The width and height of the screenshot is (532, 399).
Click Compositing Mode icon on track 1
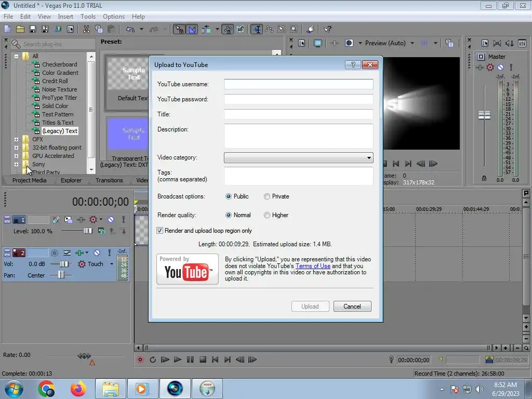click(101, 231)
